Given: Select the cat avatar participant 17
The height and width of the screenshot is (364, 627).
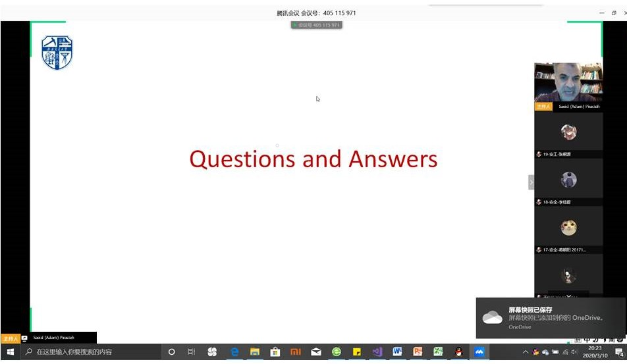Looking at the screenshot, I should 568,228.
